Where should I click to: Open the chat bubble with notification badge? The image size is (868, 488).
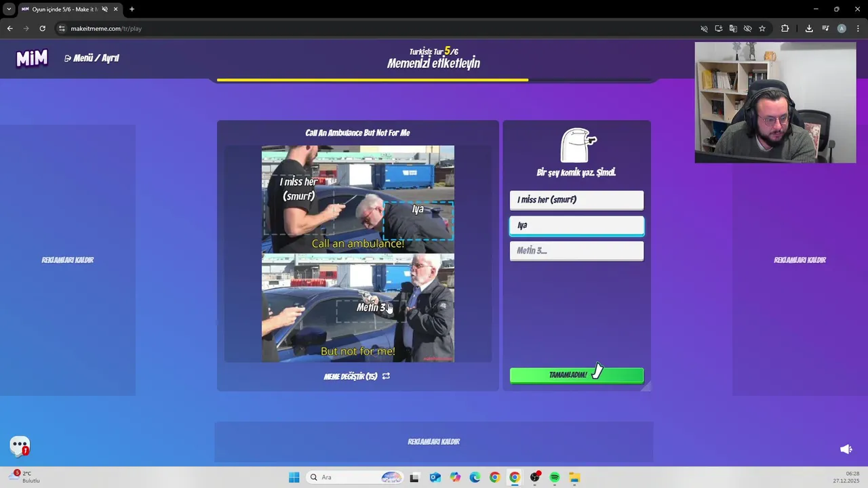[x=20, y=446]
